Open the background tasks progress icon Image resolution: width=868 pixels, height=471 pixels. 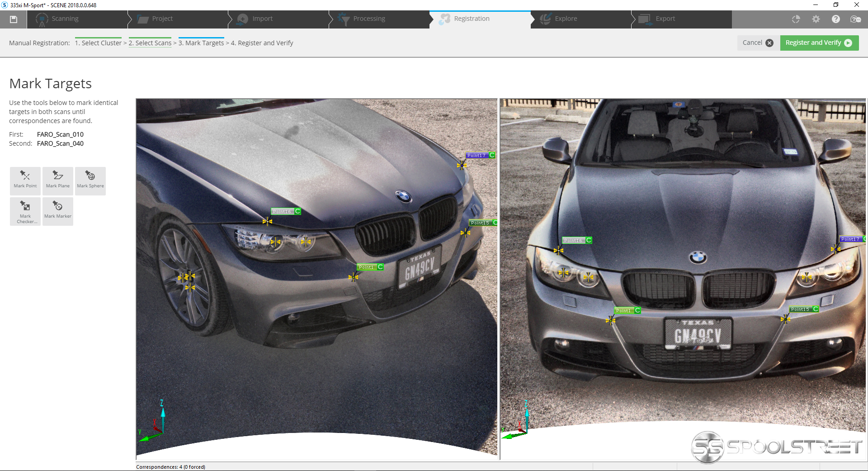click(x=796, y=19)
